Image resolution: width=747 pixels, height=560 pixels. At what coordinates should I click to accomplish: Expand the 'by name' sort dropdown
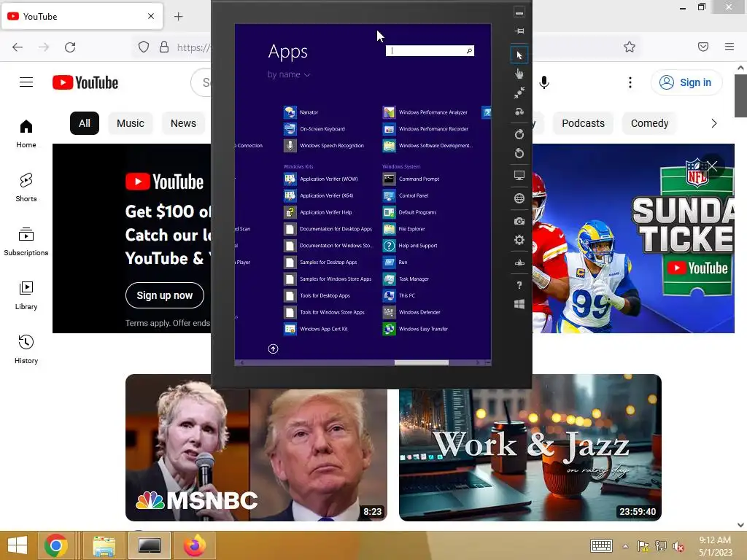289,75
